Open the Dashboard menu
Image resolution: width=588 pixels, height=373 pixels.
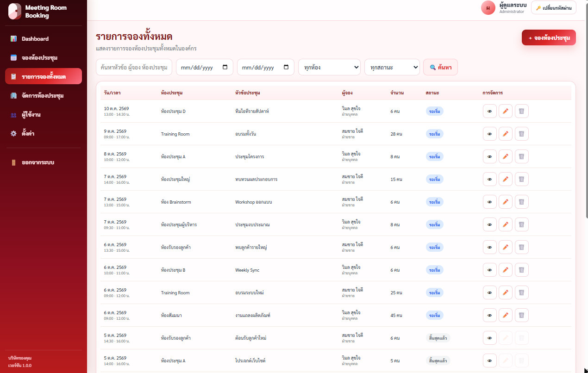coord(44,39)
